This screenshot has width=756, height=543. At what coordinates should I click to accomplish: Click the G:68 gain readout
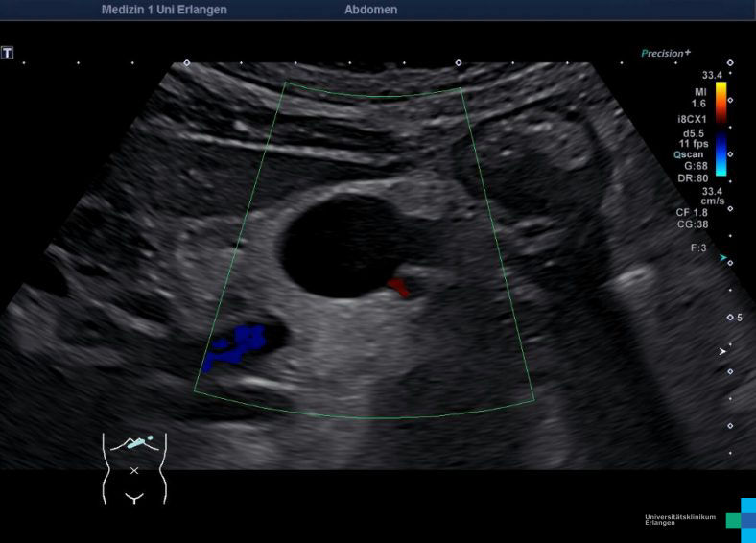[696, 166]
